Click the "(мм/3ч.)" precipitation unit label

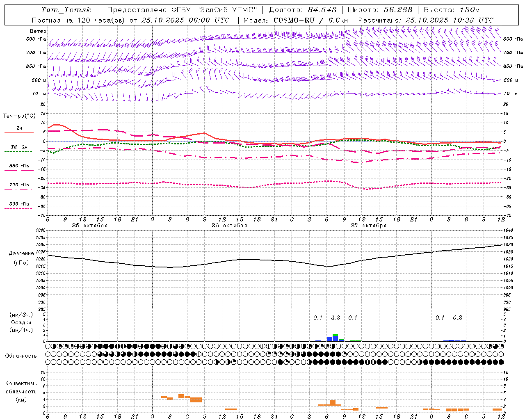(21, 315)
